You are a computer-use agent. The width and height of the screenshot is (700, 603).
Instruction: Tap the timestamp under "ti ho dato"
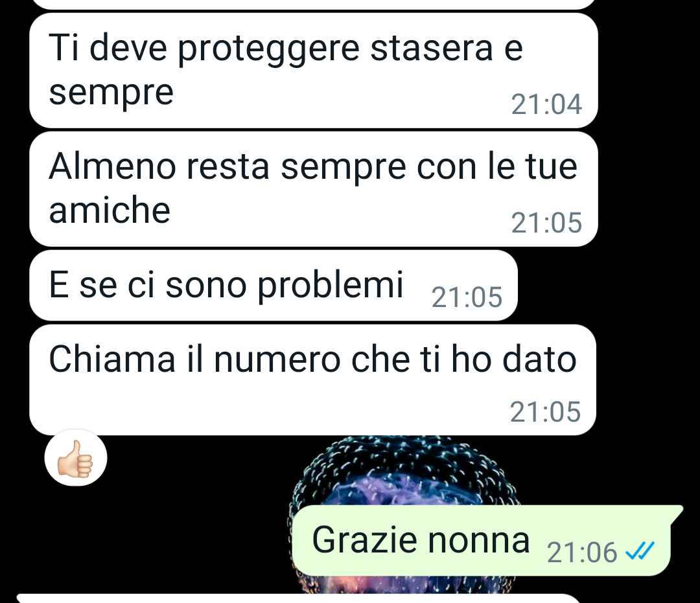[545, 412]
